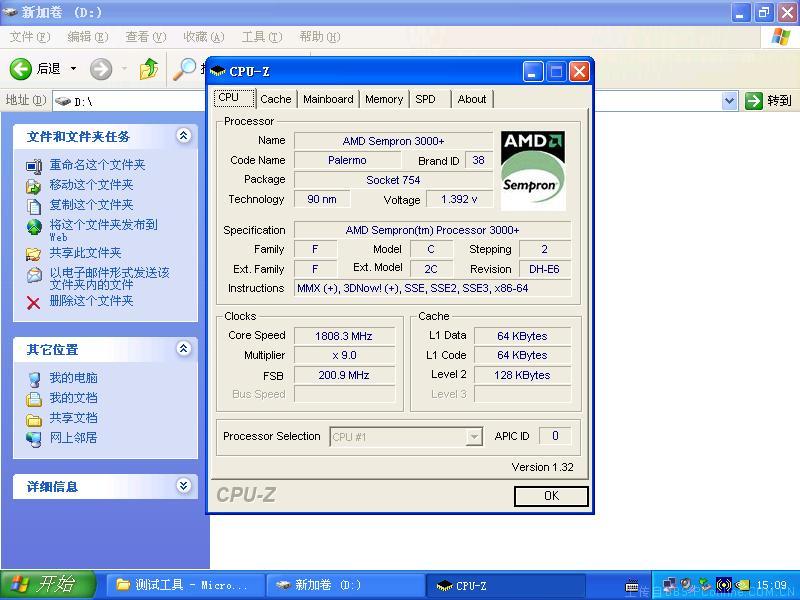Expand the Details panel chevron
Screen dimensions: 800x600
tap(183, 486)
